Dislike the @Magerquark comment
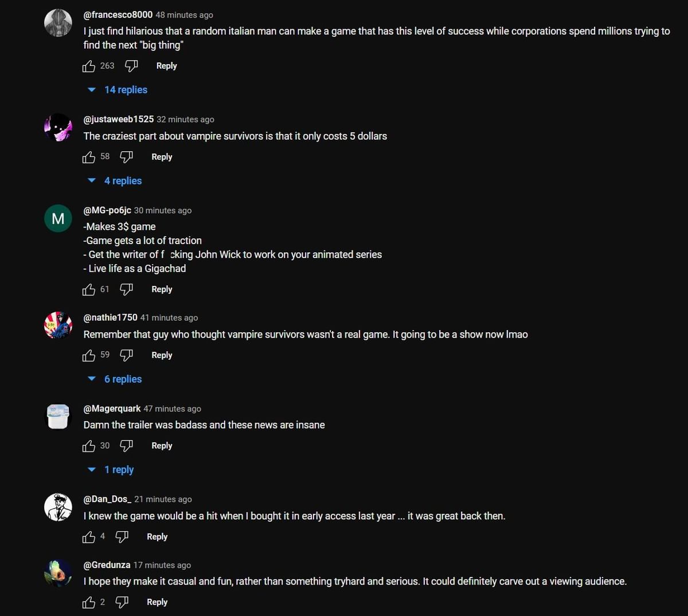This screenshot has height=616, width=688. (x=126, y=446)
